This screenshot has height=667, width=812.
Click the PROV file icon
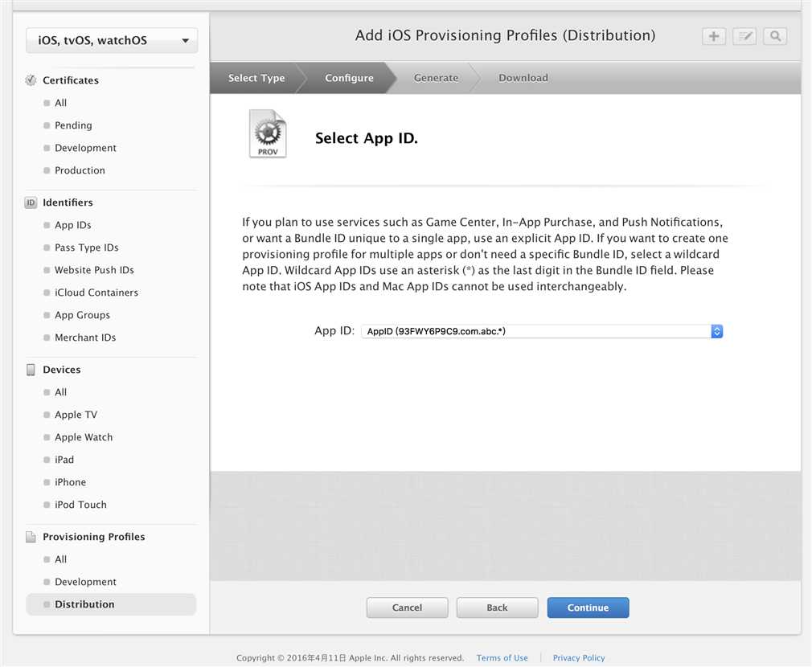[x=268, y=133]
